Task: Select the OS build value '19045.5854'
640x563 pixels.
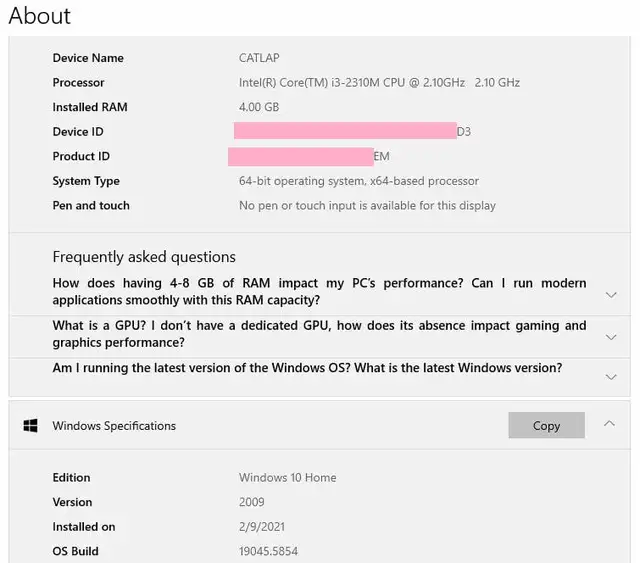Action: [x=268, y=551]
